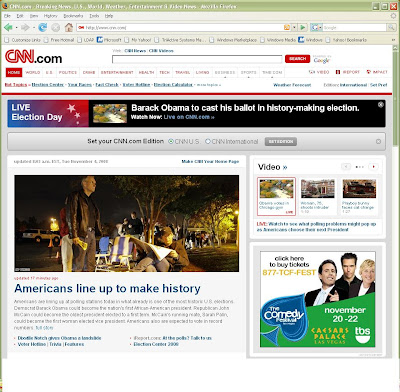The height and width of the screenshot is (392, 400).
Task: Click the Google search engine icon
Action: 314,27
